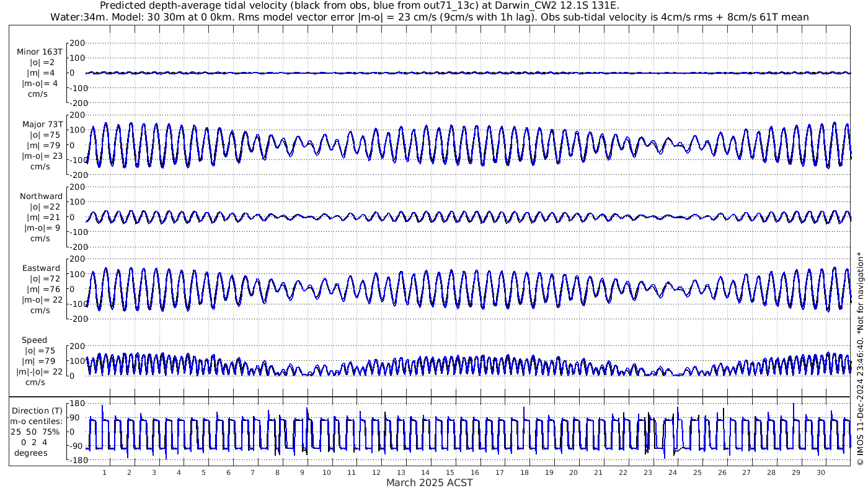Select the 'Northward' panel label

point(41,197)
